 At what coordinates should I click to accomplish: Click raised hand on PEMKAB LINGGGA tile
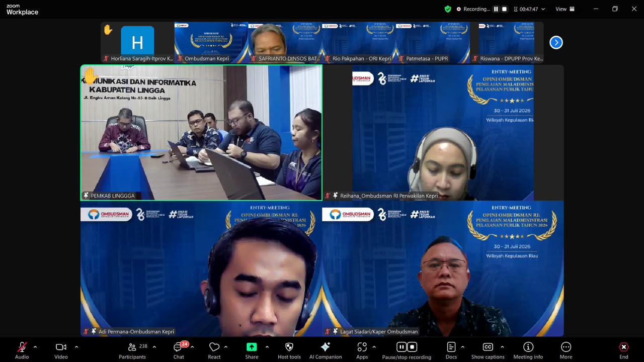coord(90,76)
